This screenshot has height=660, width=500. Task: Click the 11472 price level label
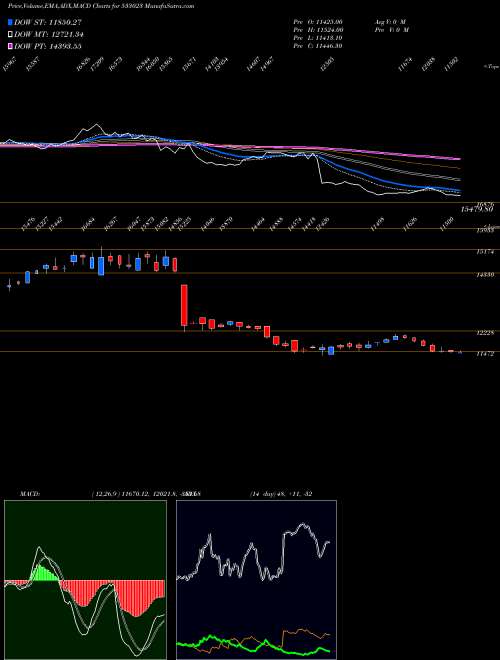pos(485,354)
